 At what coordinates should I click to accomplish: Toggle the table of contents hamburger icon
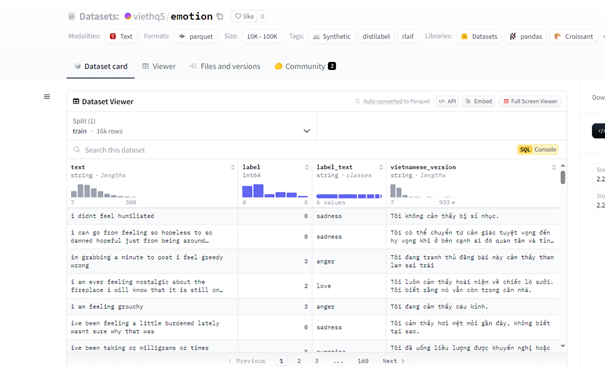(x=47, y=96)
